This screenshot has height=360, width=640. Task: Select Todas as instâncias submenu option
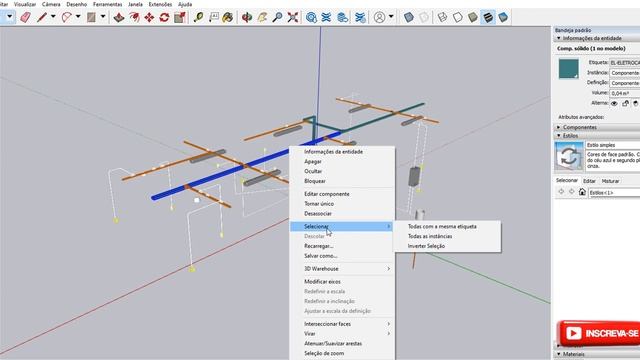tap(430, 236)
